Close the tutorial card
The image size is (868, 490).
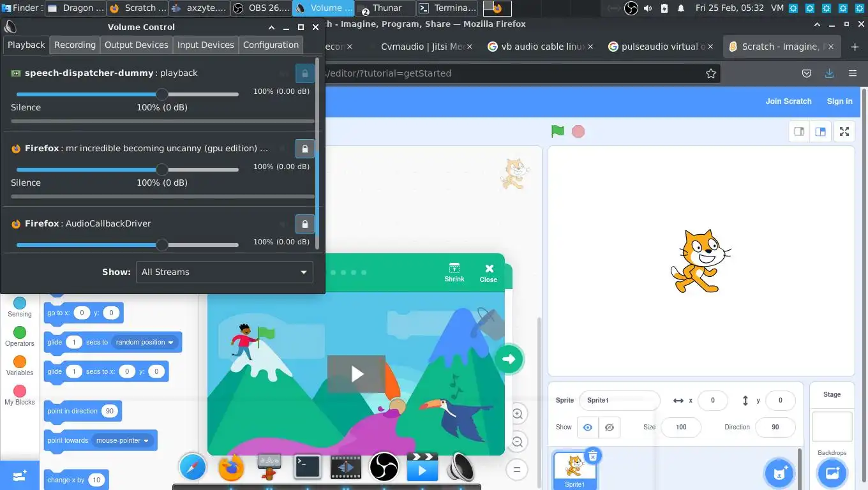click(x=489, y=273)
